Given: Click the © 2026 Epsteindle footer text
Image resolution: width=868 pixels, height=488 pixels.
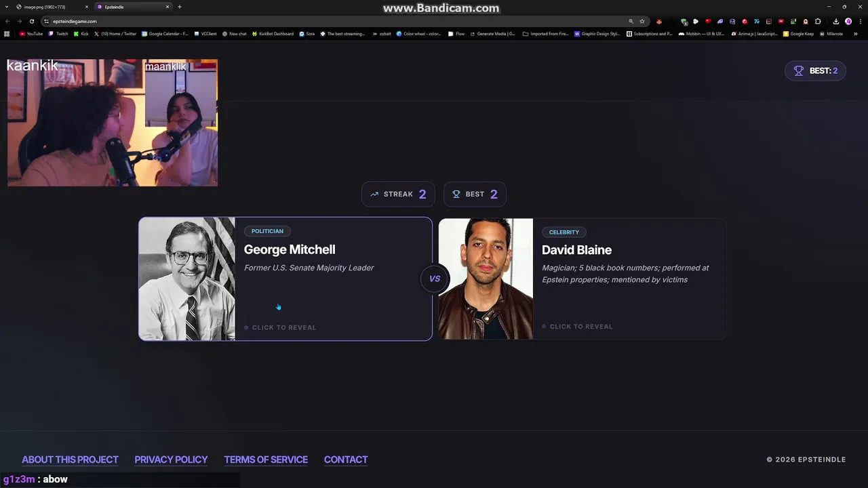Looking at the screenshot, I should pyautogui.click(x=806, y=460).
